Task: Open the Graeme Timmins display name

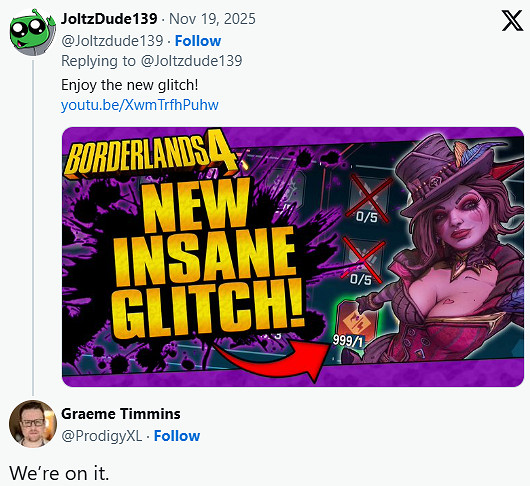Action: click(x=121, y=414)
